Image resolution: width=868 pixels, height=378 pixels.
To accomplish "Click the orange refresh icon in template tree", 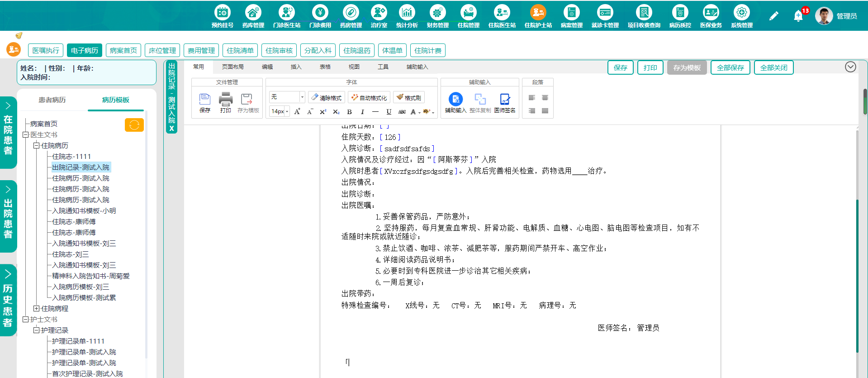I will tap(134, 125).
